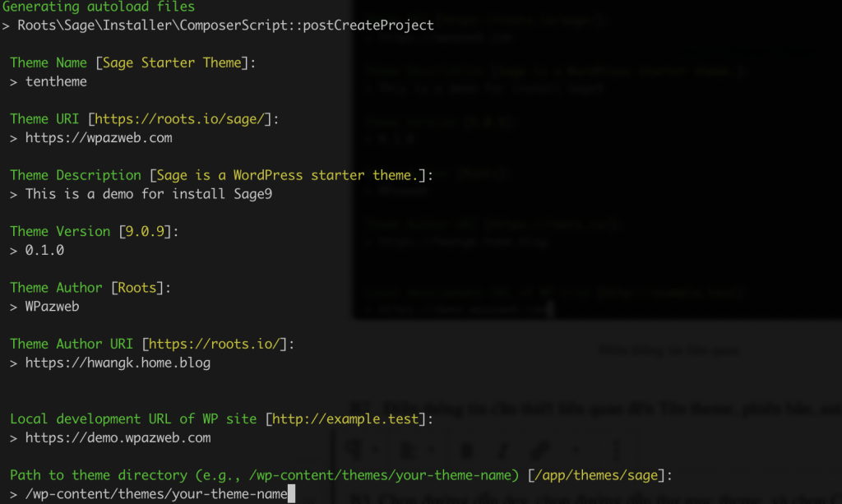Click the "Theme URI" prompt line
This screenshot has width=842, height=504.
[145, 119]
